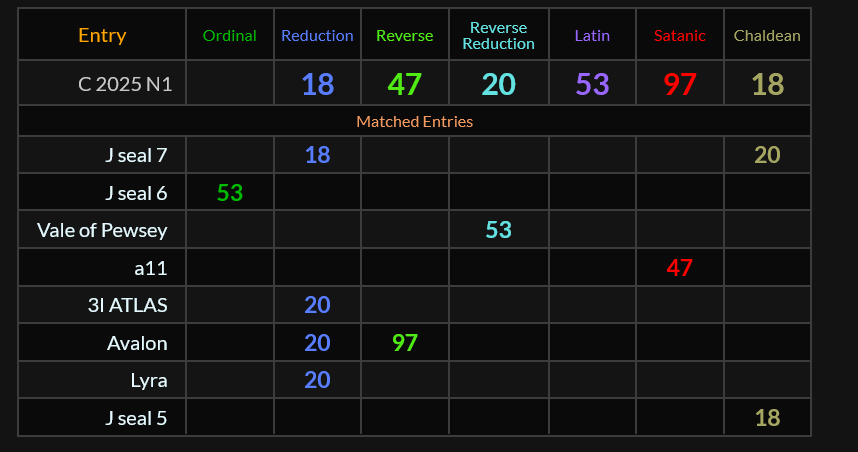Select the Reduction cipher header
The width and height of the screenshot is (858, 452).
[317, 36]
